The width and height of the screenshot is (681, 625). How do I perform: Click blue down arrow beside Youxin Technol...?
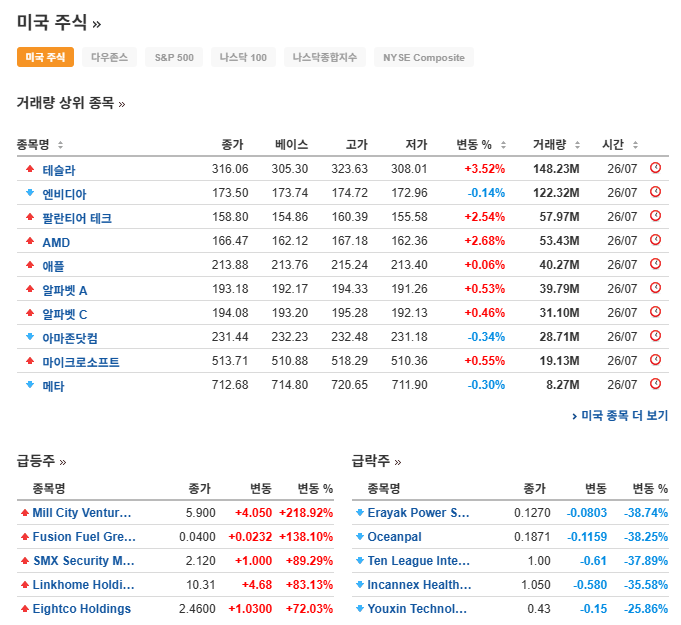point(360,608)
